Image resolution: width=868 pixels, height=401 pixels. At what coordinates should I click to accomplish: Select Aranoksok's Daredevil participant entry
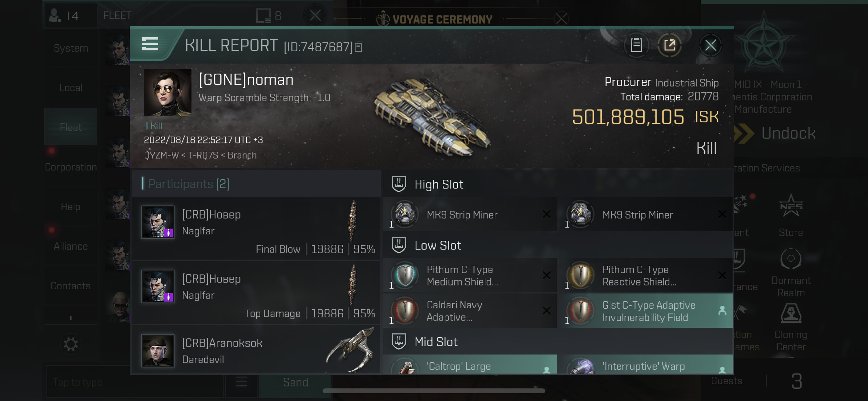(256, 350)
